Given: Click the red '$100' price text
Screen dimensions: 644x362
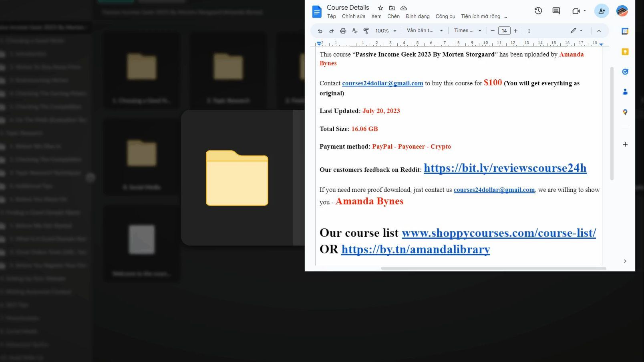Looking at the screenshot, I should [x=493, y=82].
